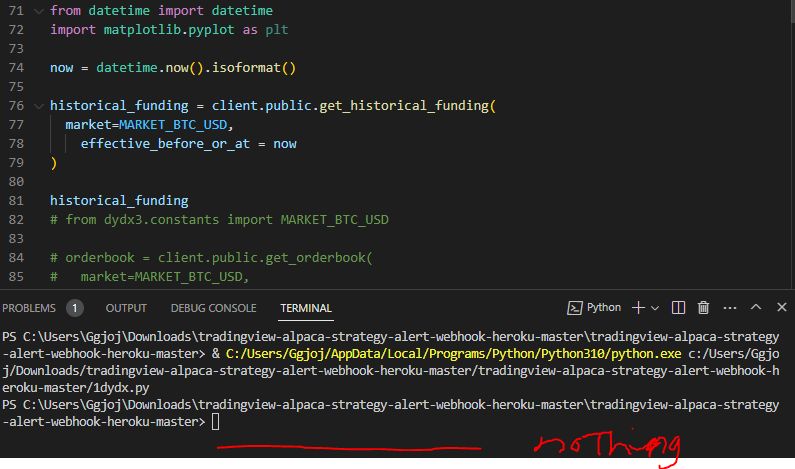
Task: Click the 'historical_funding' statement on line 81
Action: click(119, 201)
